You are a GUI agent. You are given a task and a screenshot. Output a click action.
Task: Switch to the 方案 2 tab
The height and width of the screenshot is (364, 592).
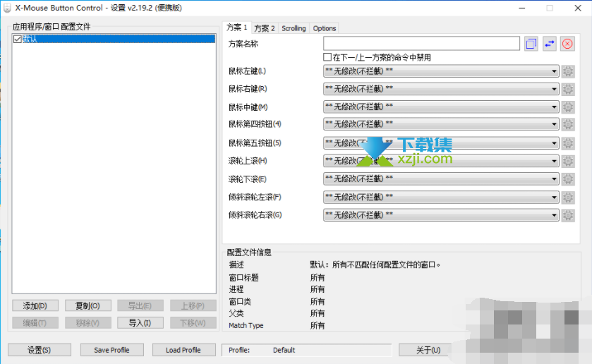click(x=265, y=28)
